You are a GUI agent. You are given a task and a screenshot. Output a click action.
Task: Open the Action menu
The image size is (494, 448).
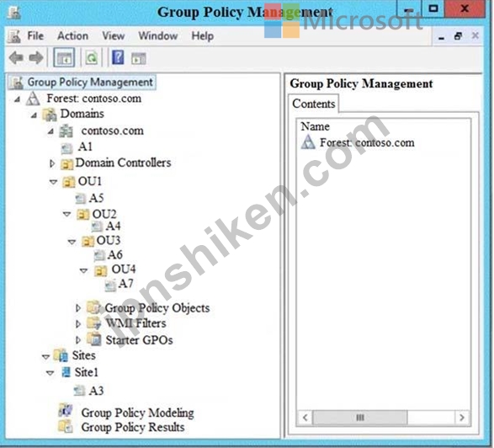(x=72, y=35)
